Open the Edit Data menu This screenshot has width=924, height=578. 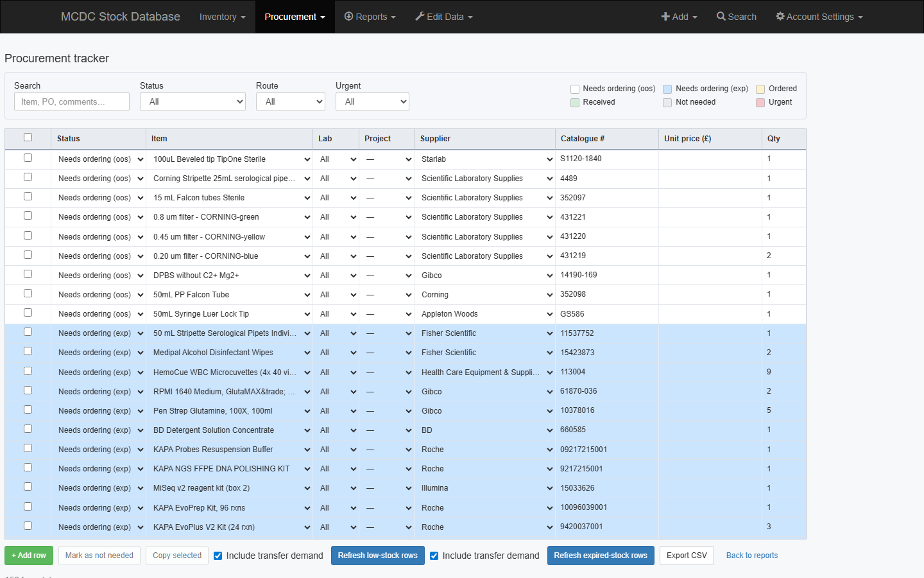pos(443,17)
